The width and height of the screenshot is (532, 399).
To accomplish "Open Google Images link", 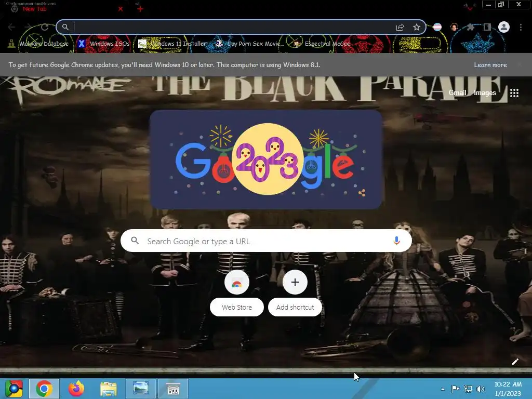I will point(485,92).
